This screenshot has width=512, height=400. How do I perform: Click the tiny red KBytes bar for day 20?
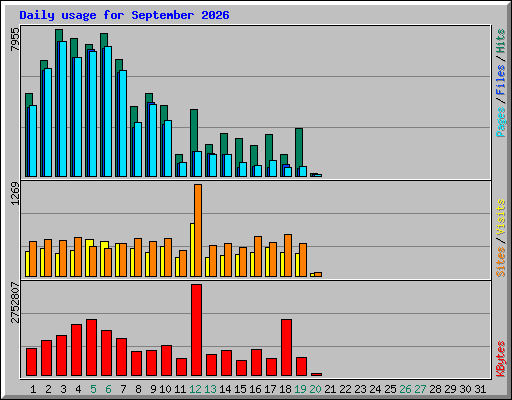(x=316, y=374)
